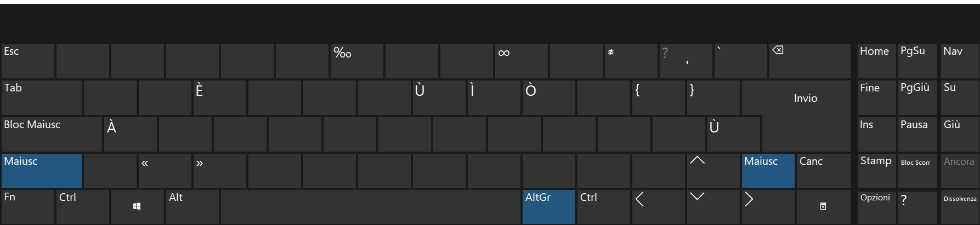Click the down arrow key
The height and width of the screenshot is (225, 980).
point(713,206)
